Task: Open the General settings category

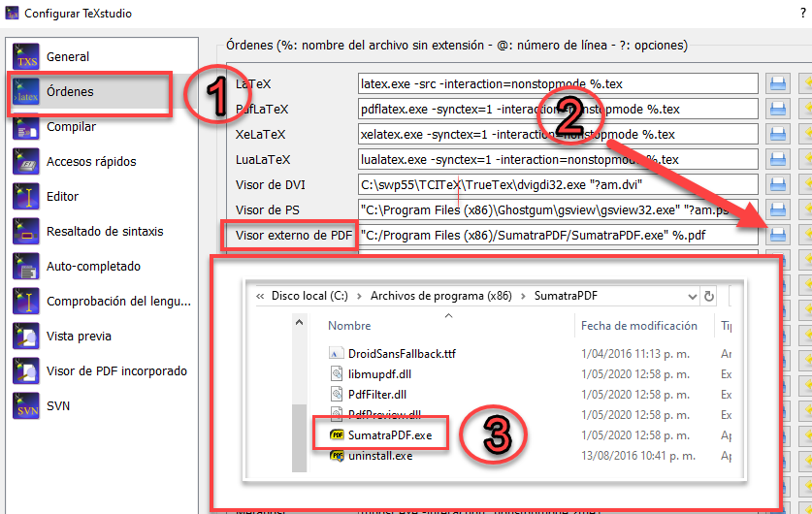Action: tap(68, 57)
